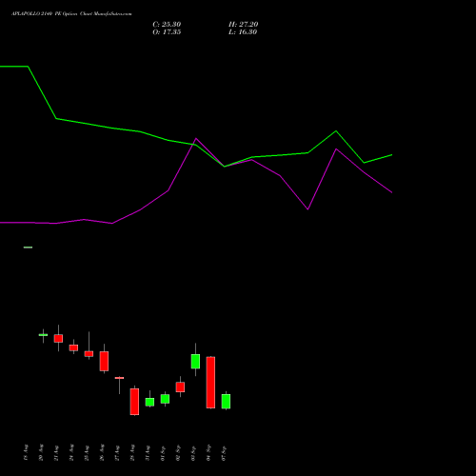
Task: Select the thin red doji candle above 27 Aug
Action: coord(119,378)
